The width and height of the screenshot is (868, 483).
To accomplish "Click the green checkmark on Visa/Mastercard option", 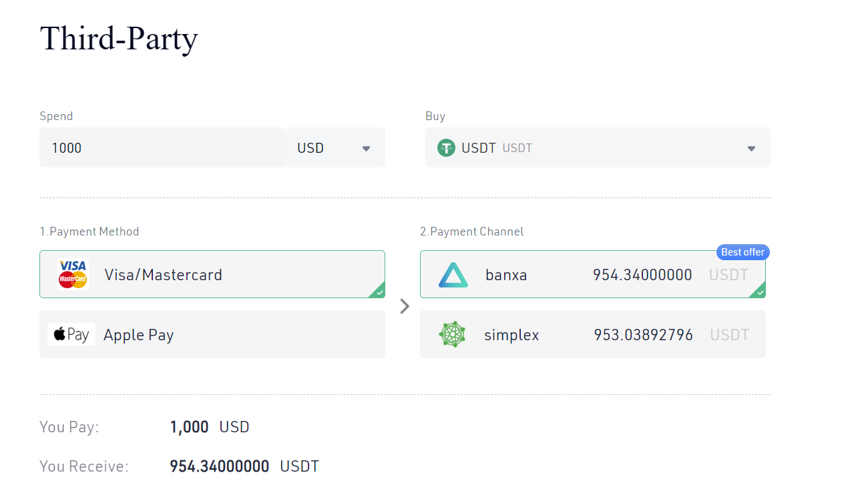I will click(x=379, y=292).
